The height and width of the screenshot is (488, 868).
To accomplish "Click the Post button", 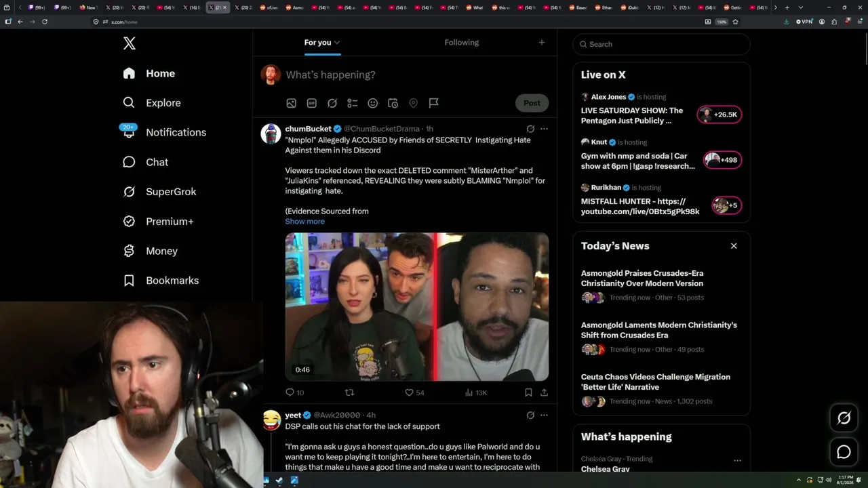I will point(532,103).
